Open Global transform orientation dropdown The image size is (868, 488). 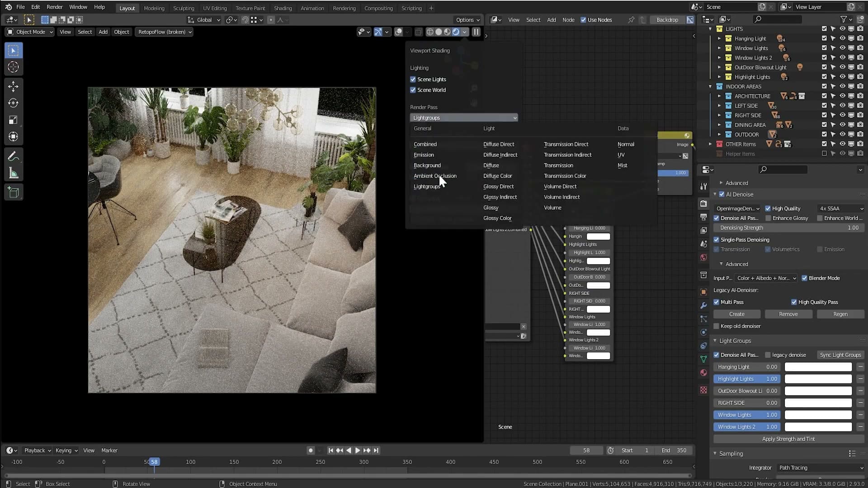click(204, 20)
